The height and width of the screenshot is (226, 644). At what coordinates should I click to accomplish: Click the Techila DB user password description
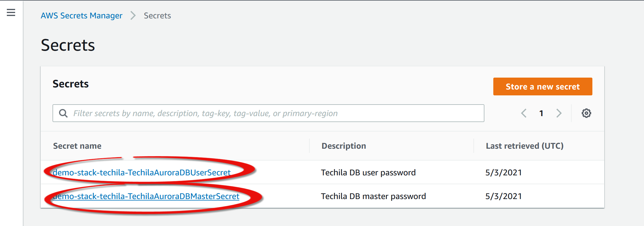(x=368, y=172)
